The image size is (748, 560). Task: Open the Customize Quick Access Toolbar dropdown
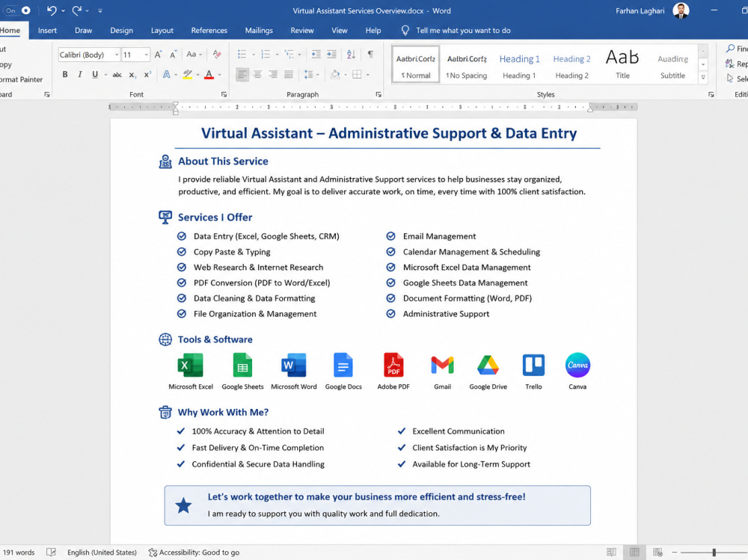click(x=100, y=10)
